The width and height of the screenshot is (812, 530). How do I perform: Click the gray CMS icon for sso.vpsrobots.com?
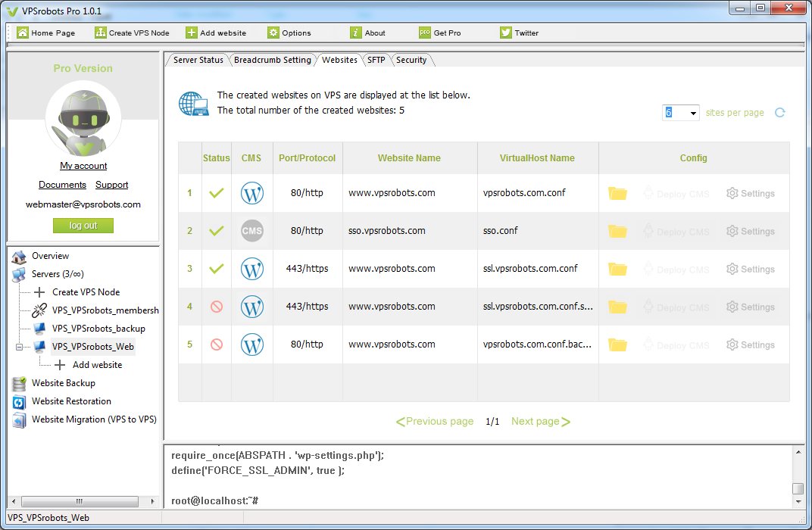(x=252, y=231)
